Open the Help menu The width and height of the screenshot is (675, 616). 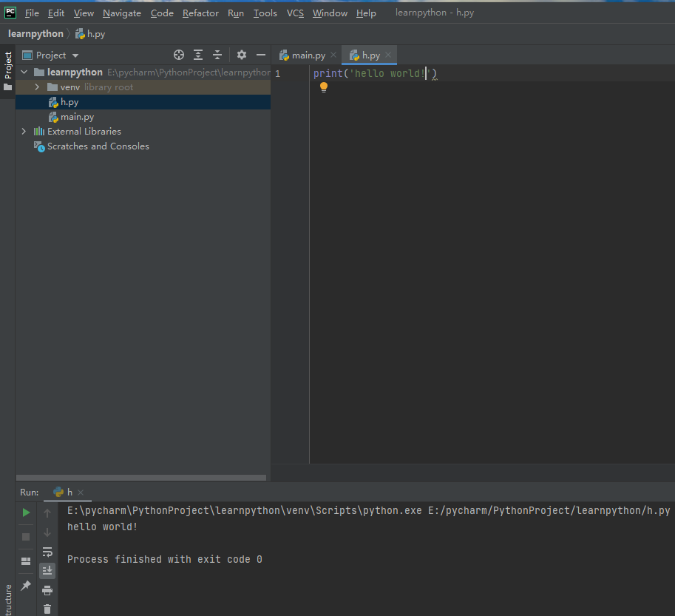[366, 13]
